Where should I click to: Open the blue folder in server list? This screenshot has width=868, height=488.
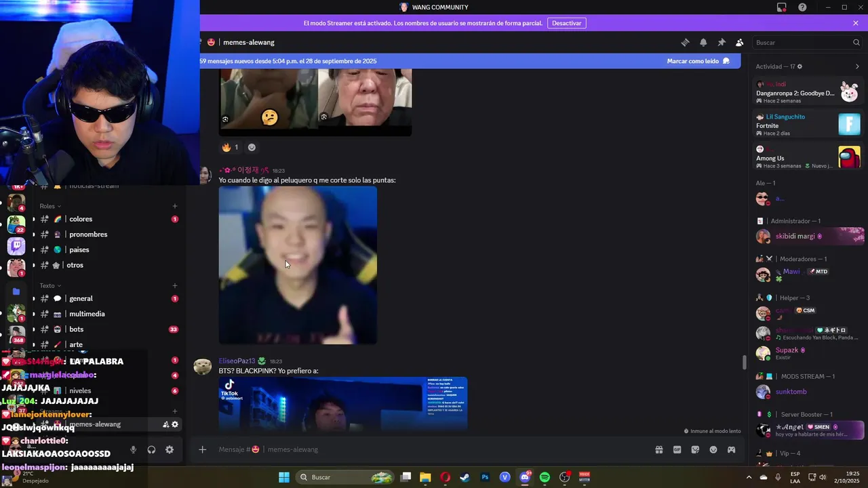16,291
